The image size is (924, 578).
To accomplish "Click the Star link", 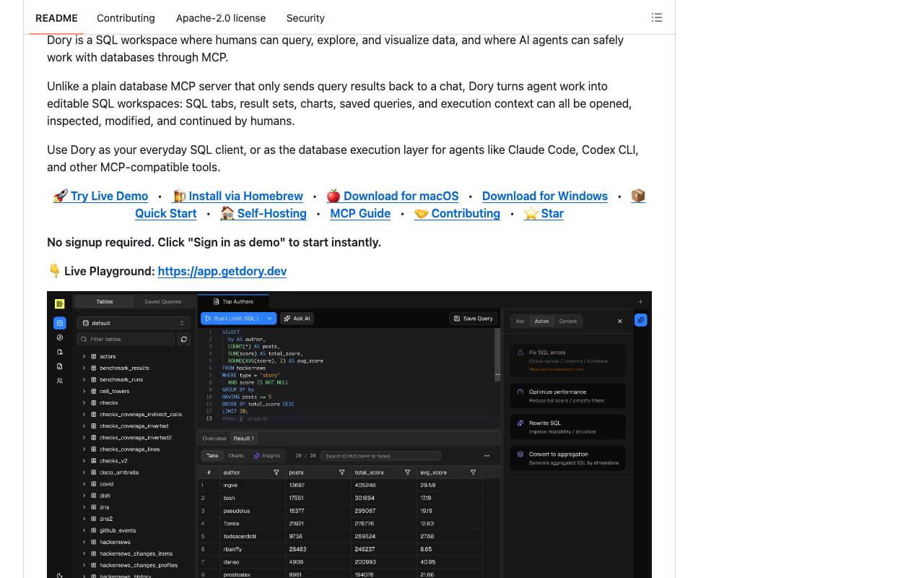I will click(544, 214).
